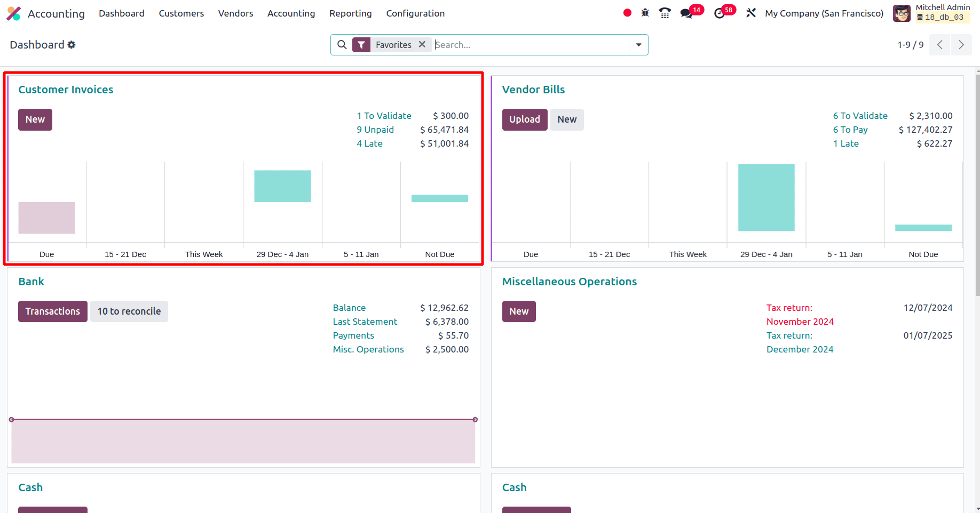Open the Customers menu
The width and height of the screenshot is (980, 513).
pyautogui.click(x=181, y=13)
